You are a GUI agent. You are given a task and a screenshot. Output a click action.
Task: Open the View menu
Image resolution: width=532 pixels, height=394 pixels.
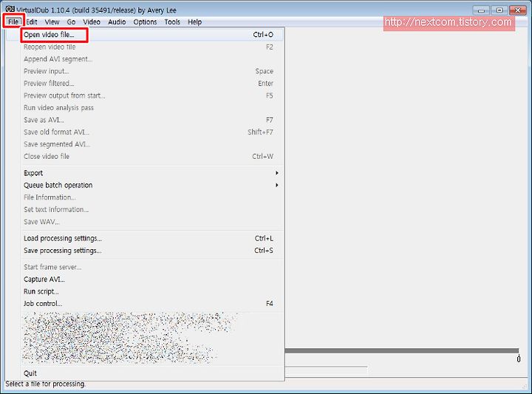click(x=52, y=22)
